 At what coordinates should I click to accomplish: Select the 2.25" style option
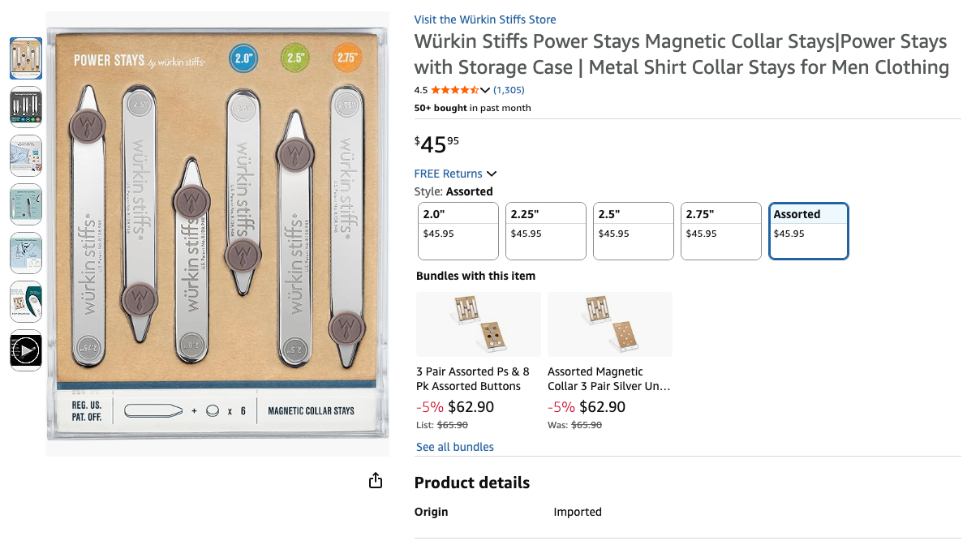click(x=545, y=230)
